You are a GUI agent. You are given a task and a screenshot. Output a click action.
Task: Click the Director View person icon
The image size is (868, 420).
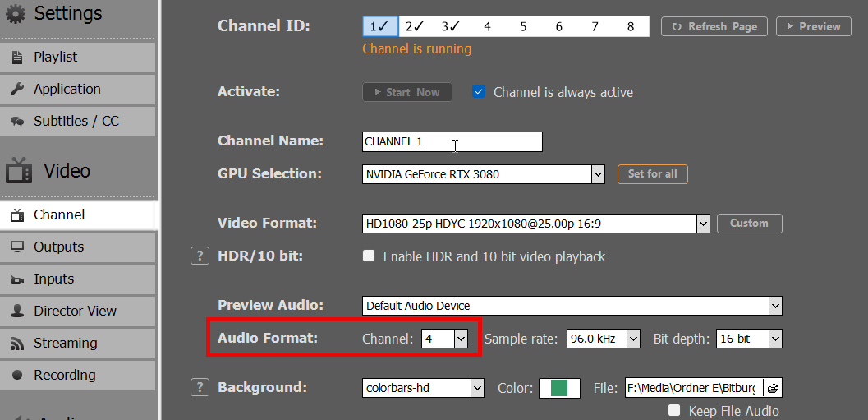(x=18, y=312)
